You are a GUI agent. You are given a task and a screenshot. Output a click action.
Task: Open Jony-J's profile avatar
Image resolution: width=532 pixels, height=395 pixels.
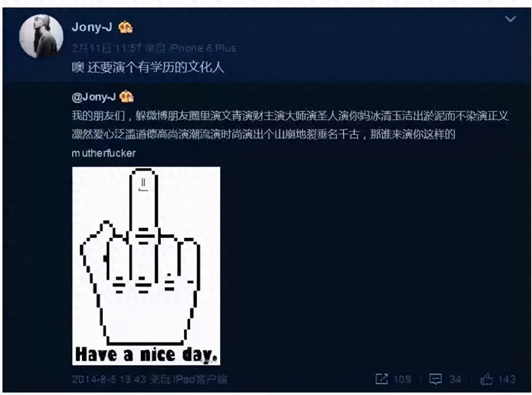point(41,36)
